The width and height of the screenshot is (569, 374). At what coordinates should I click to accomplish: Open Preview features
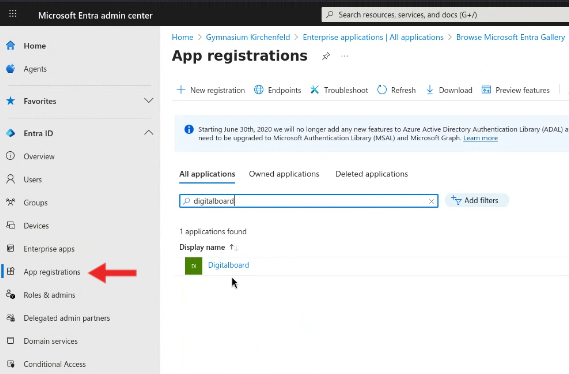click(x=516, y=90)
